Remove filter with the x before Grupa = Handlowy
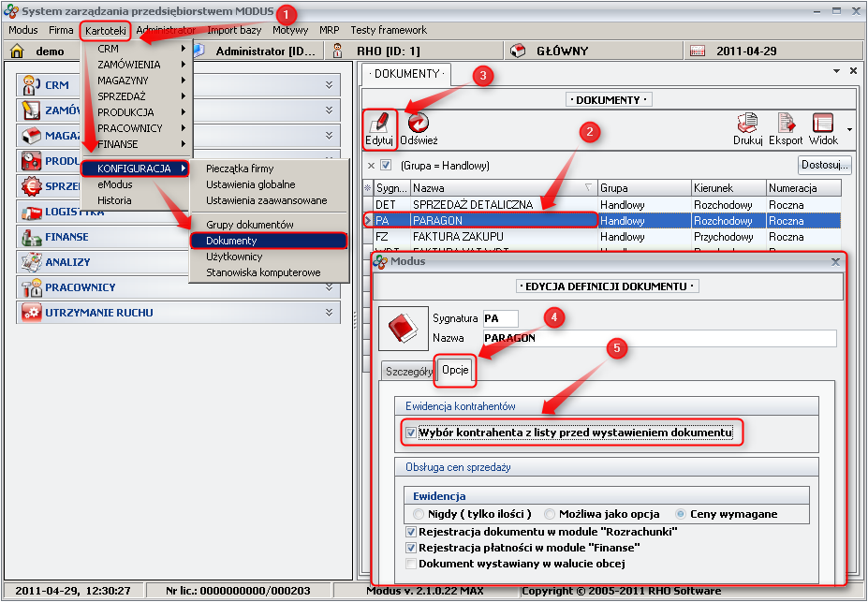Viewport: 868px width, 602px height. click(371, 166)
